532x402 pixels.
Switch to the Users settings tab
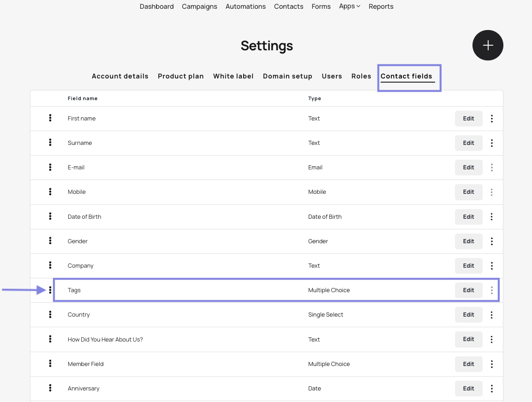tap(332, 76)
